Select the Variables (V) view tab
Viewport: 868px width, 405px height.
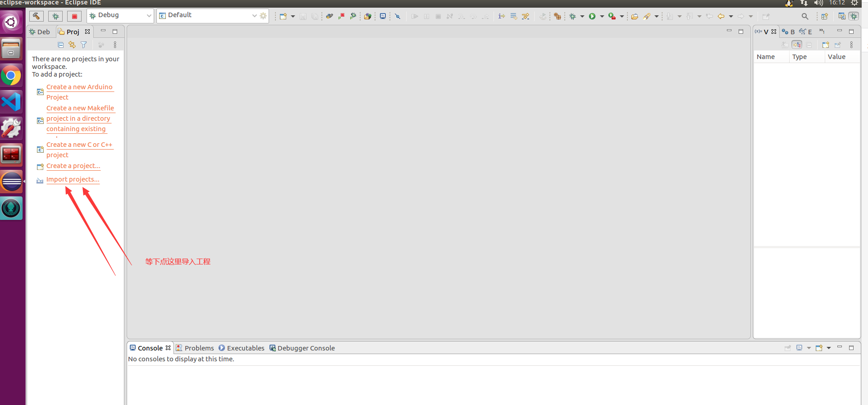click(x=766, y=32)
